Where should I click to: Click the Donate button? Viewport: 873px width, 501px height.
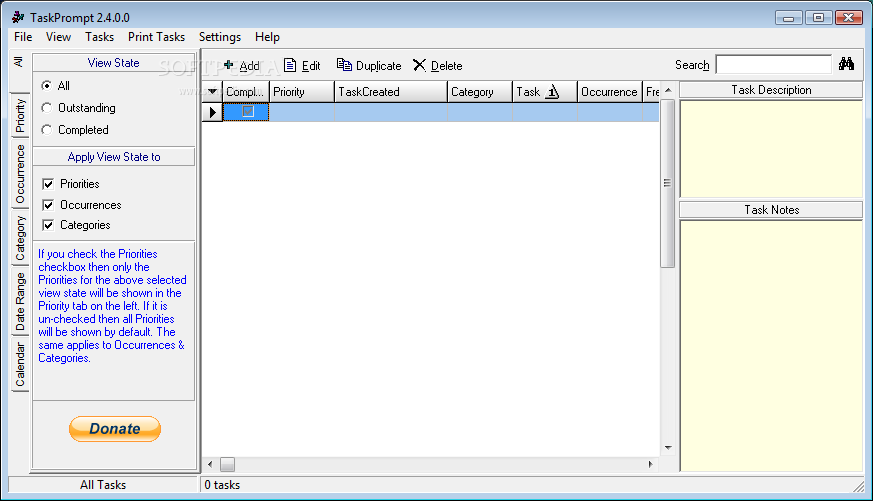pyautogui.click(x=115, y=429)
